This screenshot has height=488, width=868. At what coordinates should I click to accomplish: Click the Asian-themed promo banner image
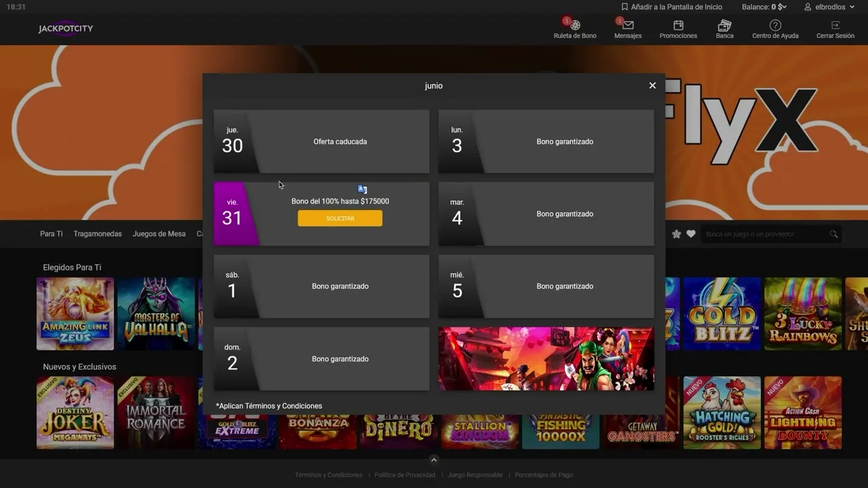546,359
